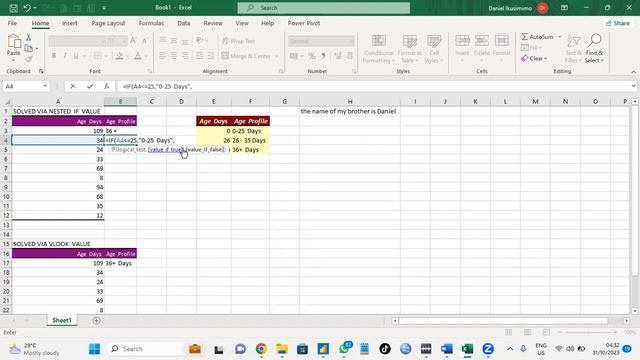The image size is (640, 360).
Task: Open the Font Color swatch button
Action: [x=138, y=56]
